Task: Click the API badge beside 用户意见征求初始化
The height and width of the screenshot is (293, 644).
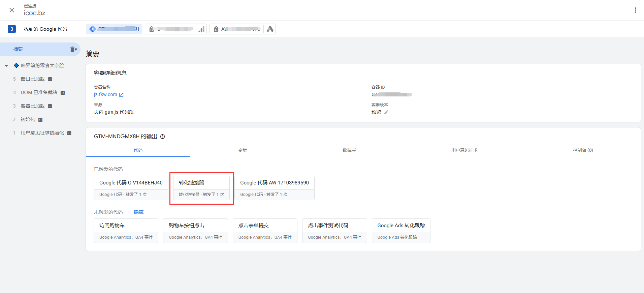Action: [69, 133]
